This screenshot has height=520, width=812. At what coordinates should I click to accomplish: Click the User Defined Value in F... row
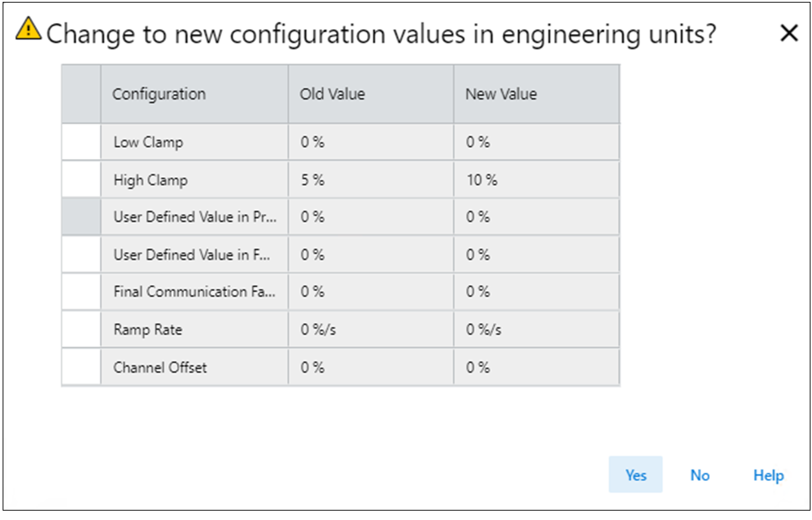pyautogui.click(x=191, y=255)
